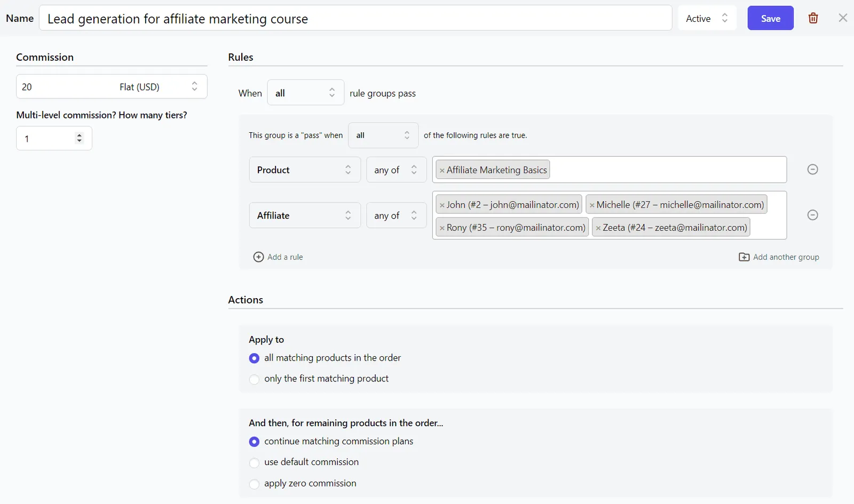This screenshot has height=504, width=854.
Task: Remove Michelle affiliate tag
Action: point(592,205)
